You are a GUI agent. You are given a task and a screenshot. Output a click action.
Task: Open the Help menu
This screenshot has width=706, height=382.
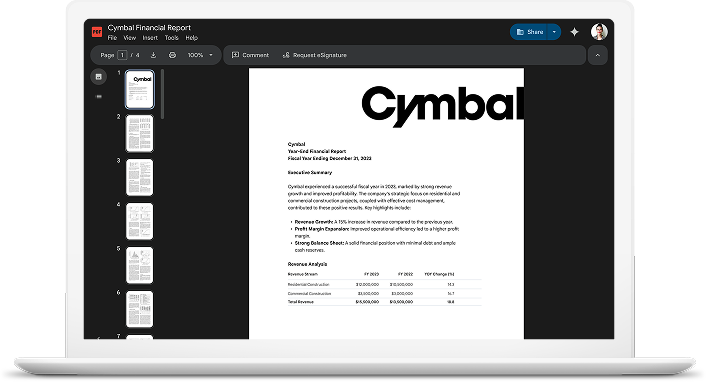click(x=192, y=38)
